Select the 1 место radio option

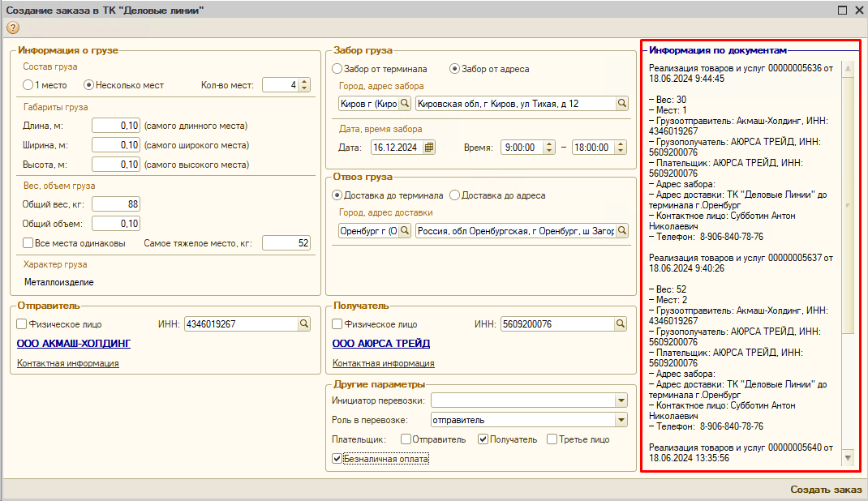pos(28,85)
